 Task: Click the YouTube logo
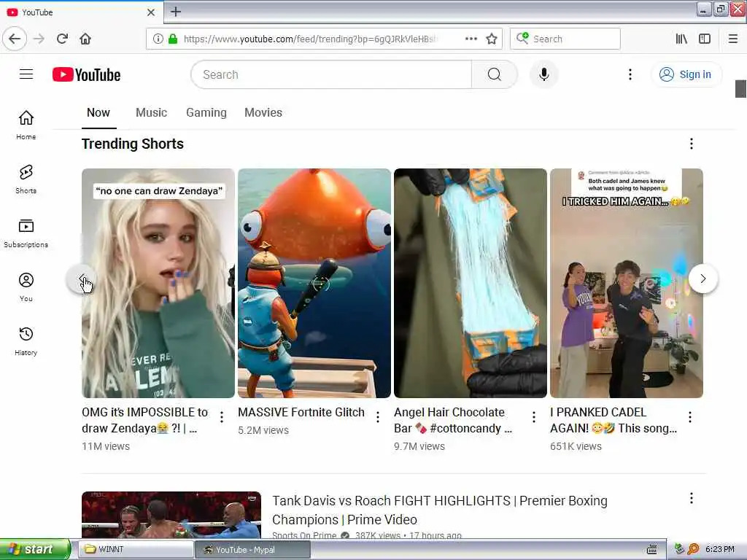point(86,75)
